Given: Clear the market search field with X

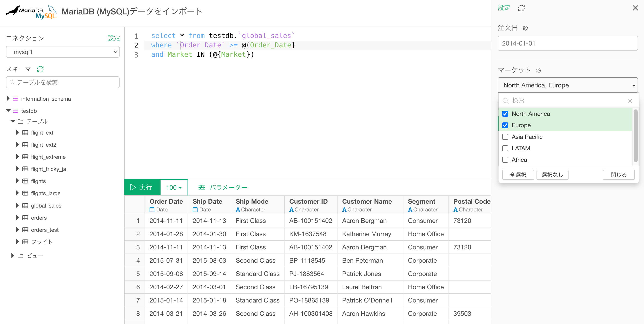Looking at the screenshot, I should [630, 101].
